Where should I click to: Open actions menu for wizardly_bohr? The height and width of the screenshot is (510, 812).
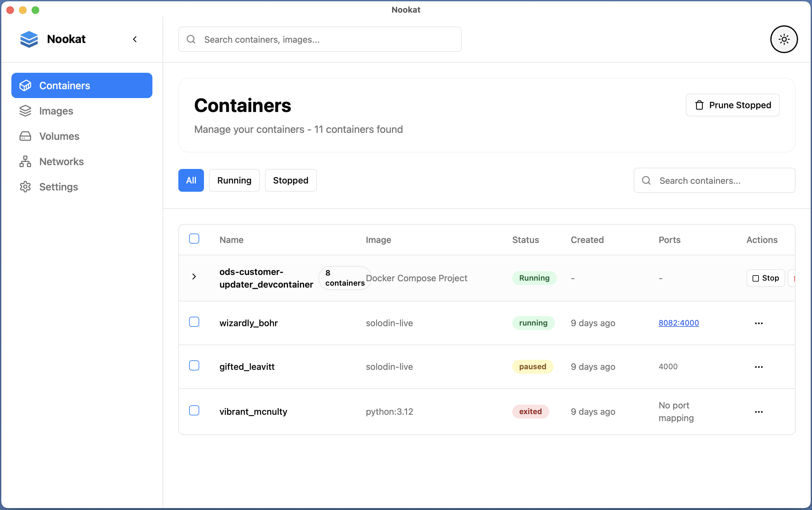pyautogui.click(x=759, y=323)
